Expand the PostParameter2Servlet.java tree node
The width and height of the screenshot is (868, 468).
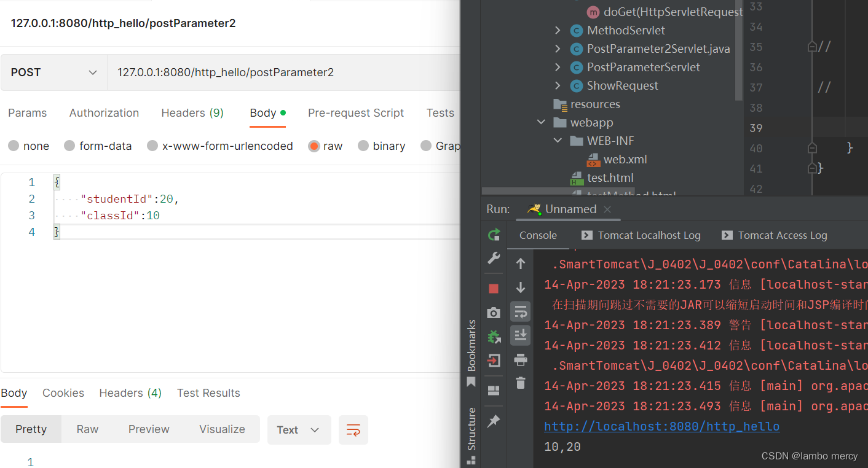tap(558, 49)
